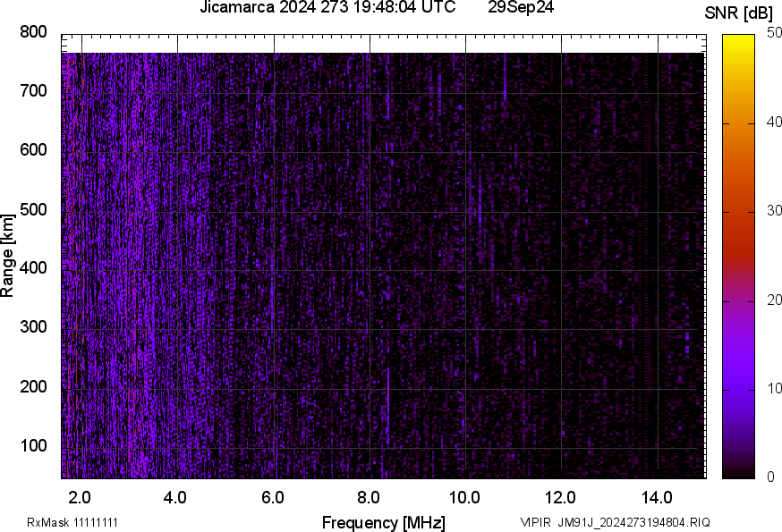
Task: Click the 8.0 MHz frequency tick label
Action: (370, 497)
